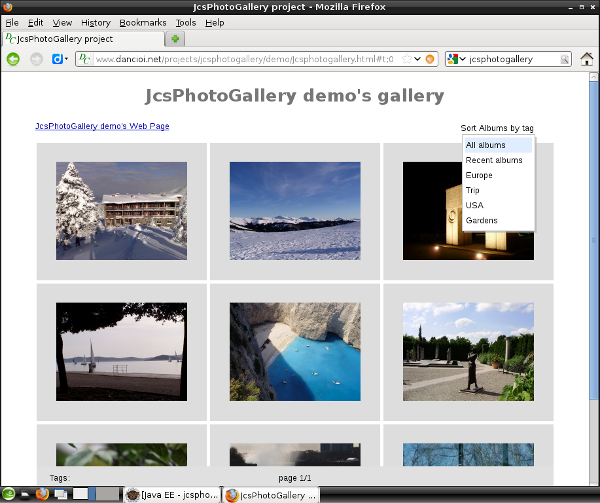Open the blue cove beach album thumbnail
This screenshot has width=600, height=503.
295,352
